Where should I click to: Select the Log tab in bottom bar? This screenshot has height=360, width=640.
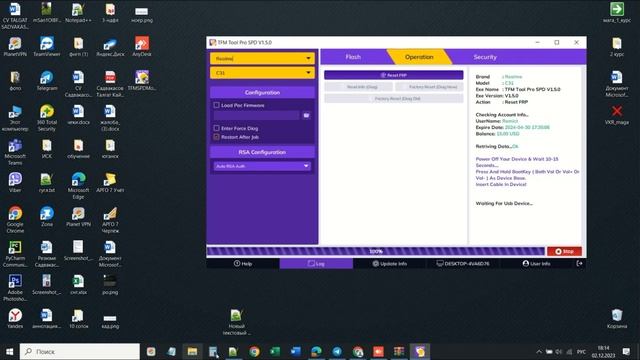316,264
